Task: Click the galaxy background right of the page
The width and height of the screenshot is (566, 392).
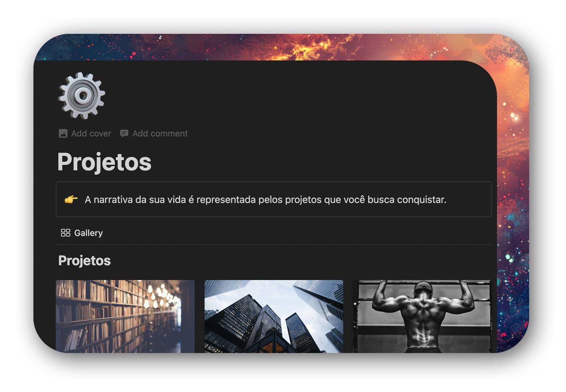Action: [513, 206]
